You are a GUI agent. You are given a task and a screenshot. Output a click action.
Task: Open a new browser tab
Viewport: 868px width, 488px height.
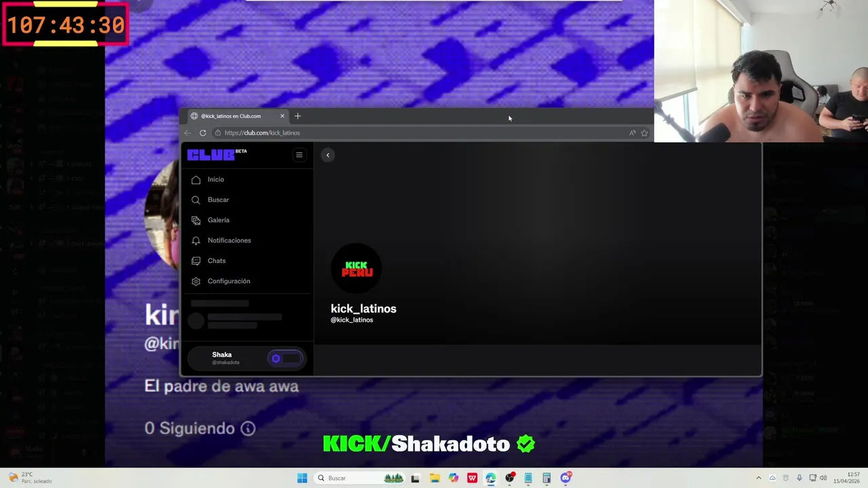(298, 116)
